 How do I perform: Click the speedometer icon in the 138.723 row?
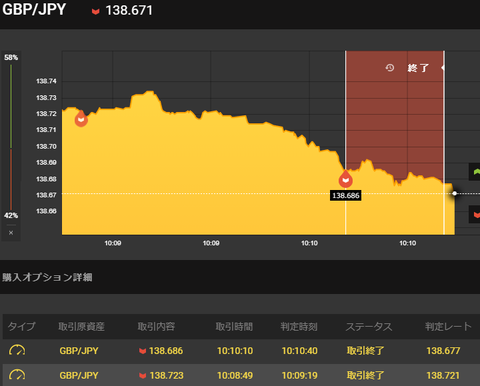17,375
